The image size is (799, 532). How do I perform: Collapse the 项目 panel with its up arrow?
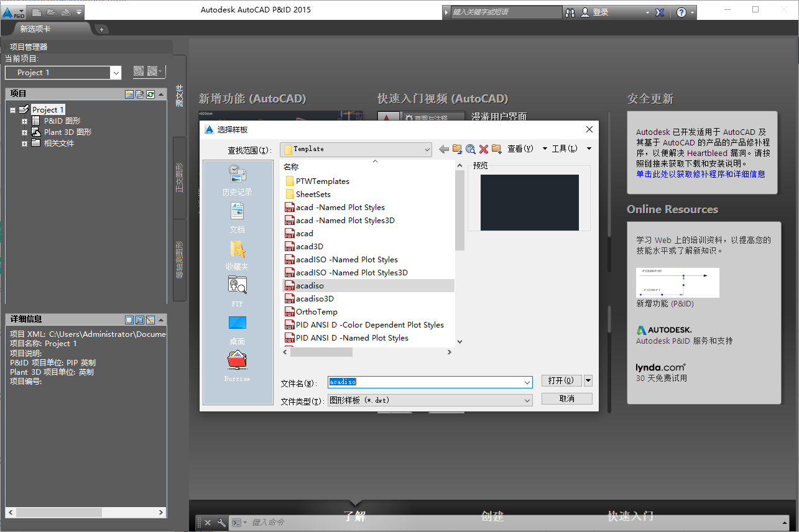tap(160, 94)
